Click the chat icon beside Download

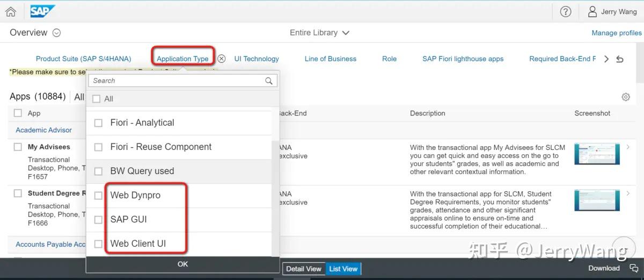click(x=634, y=268)
